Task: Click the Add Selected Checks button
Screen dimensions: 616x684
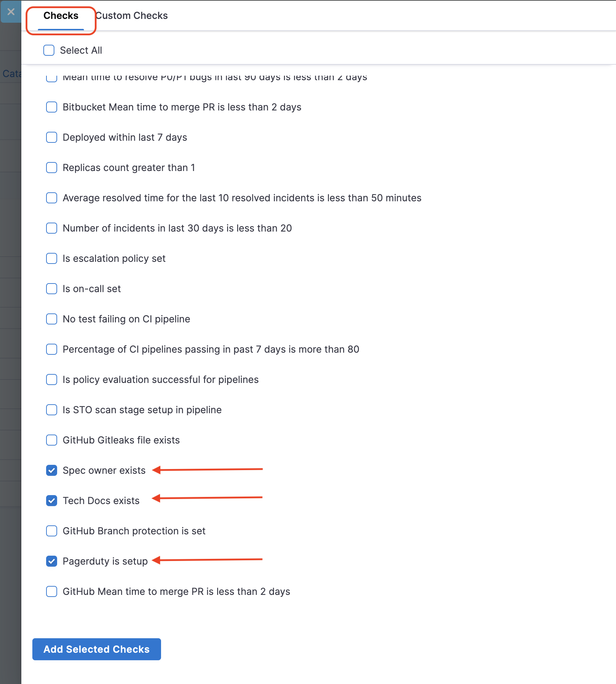Action: tap(97, 649)
